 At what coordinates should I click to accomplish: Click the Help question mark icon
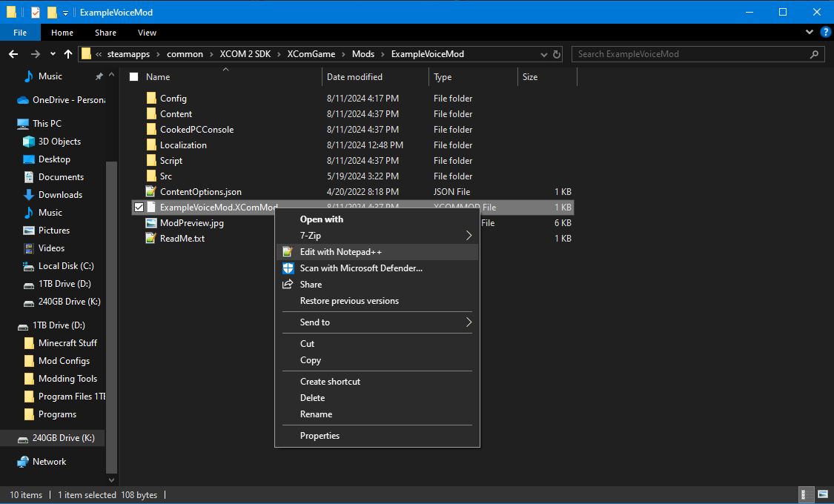pos(826,32)
